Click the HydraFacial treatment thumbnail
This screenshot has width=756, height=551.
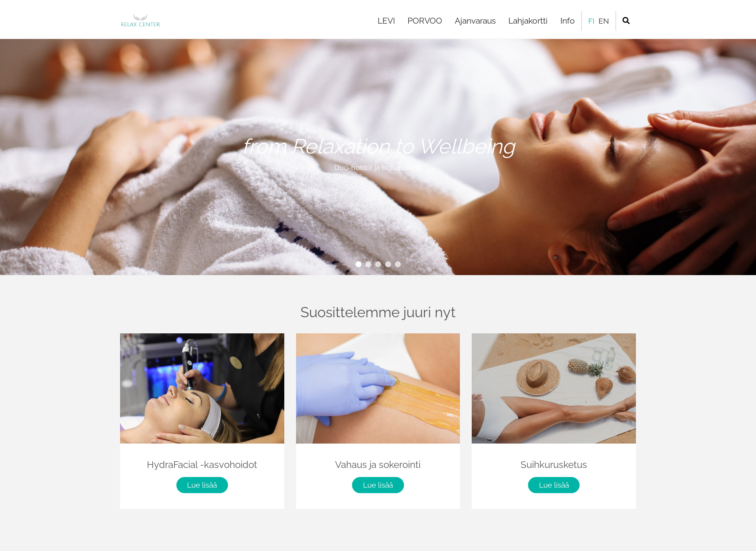click(x=201, y=388)
